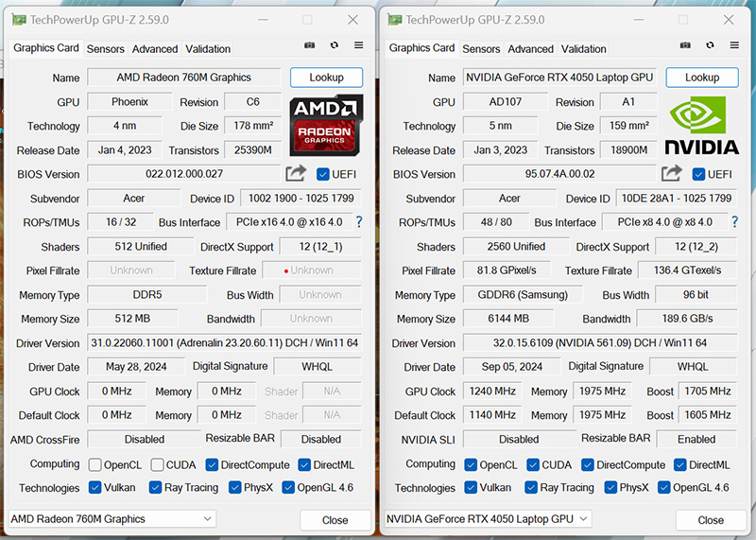The image size is (756, 540).
Task: Toggle Ray Tracing checkbox in NVIDIA window
Action: click(x=531, y=487)
